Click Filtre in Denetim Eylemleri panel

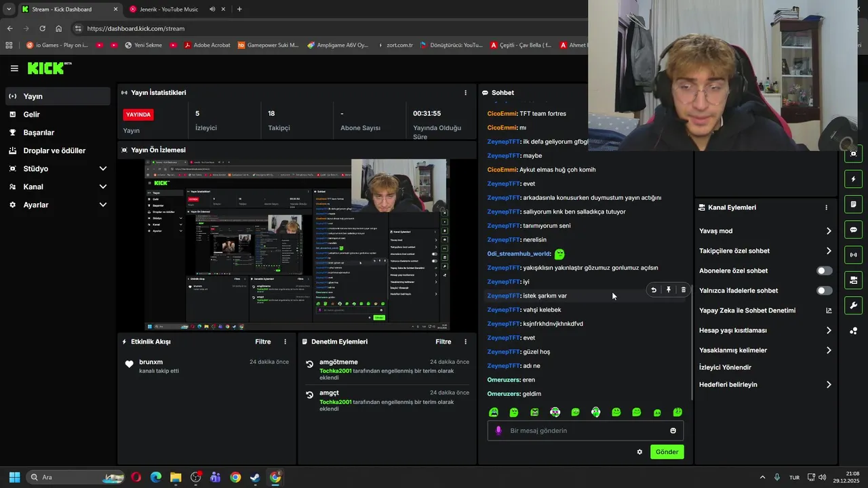(x=443, y=342)
